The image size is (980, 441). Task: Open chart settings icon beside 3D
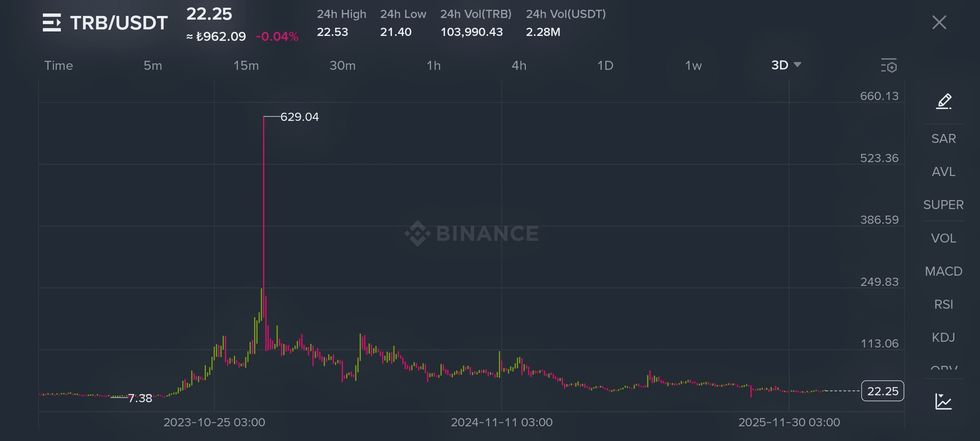889,65
